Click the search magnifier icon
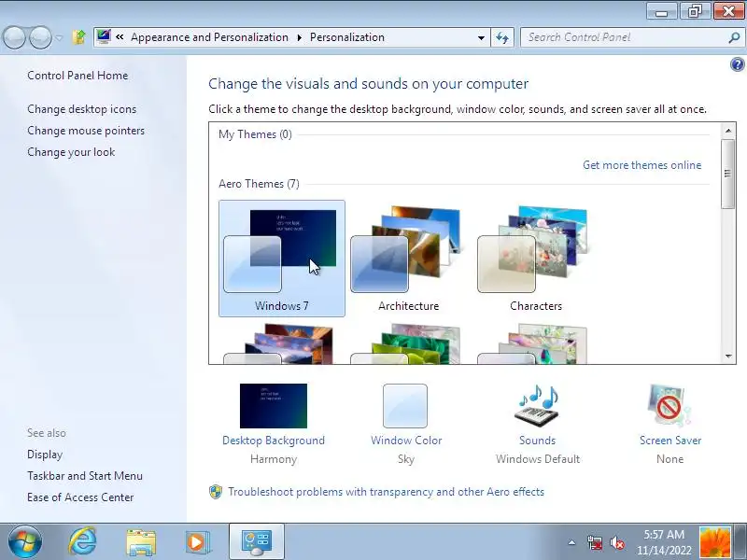The image size is (747, 560). click(734, 37)
